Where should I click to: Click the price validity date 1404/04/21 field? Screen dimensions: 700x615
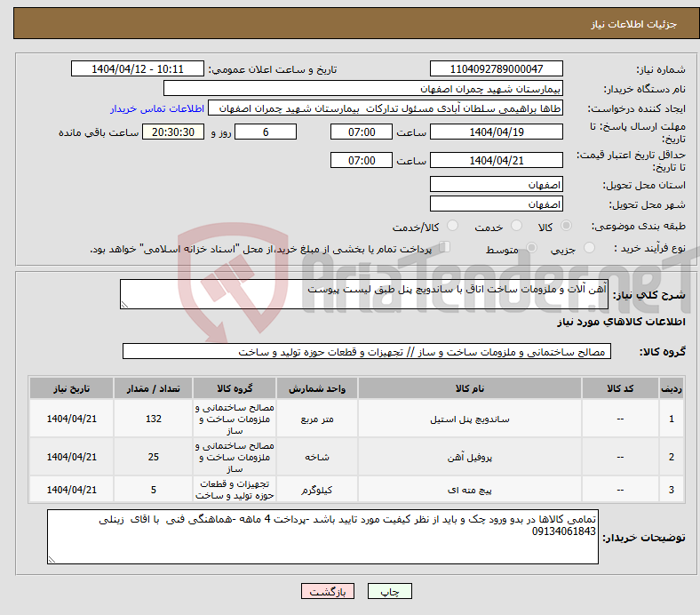coord(497,160)
